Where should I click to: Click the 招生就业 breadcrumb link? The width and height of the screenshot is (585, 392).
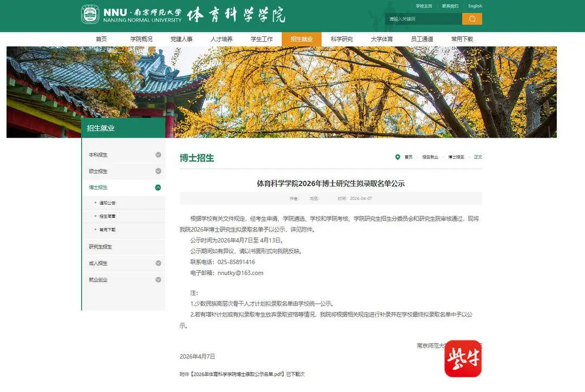pyautogui.click(x=430, y=156)
